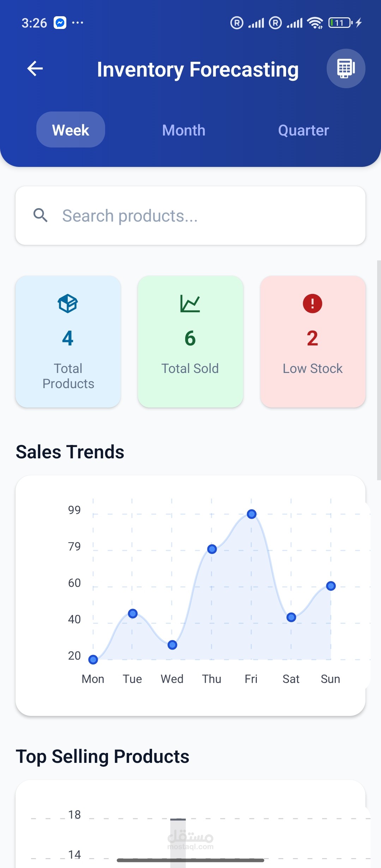This screenshot has height=868, width=381.
Task: Switch to the Quarter tab
Action: click(x=303, y=130)
